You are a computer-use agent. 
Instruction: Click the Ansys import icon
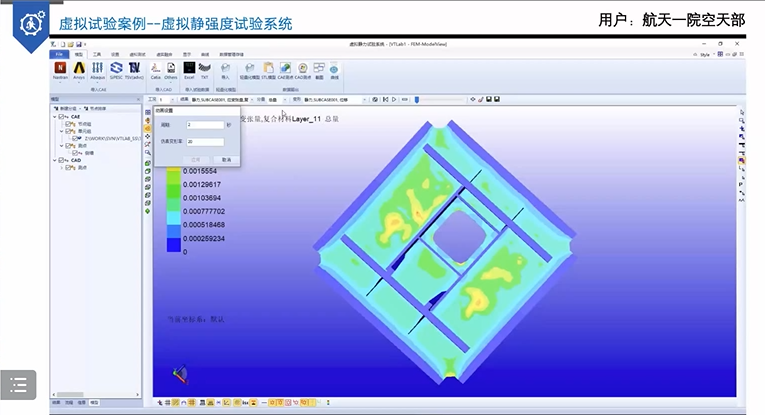click(79, 70)
